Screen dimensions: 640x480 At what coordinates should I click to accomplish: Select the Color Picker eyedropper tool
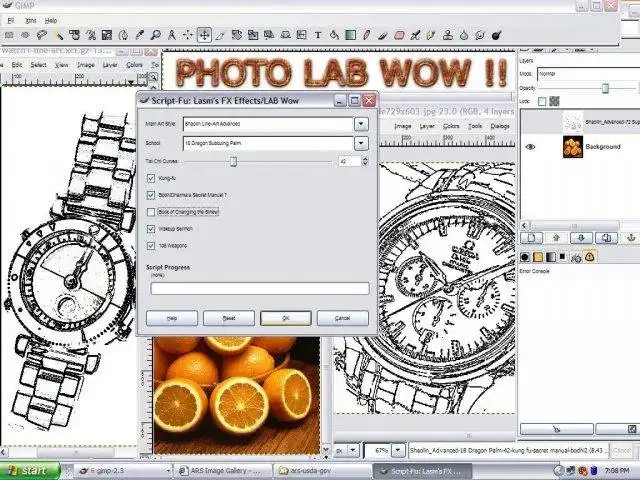(x=139, y=36)
